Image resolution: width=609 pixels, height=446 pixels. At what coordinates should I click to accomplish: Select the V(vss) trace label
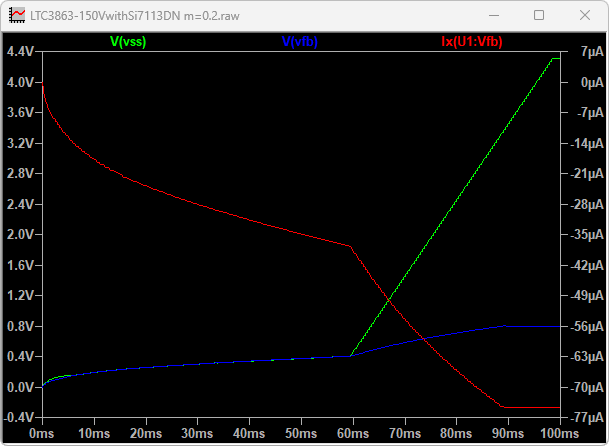[128, 41]
